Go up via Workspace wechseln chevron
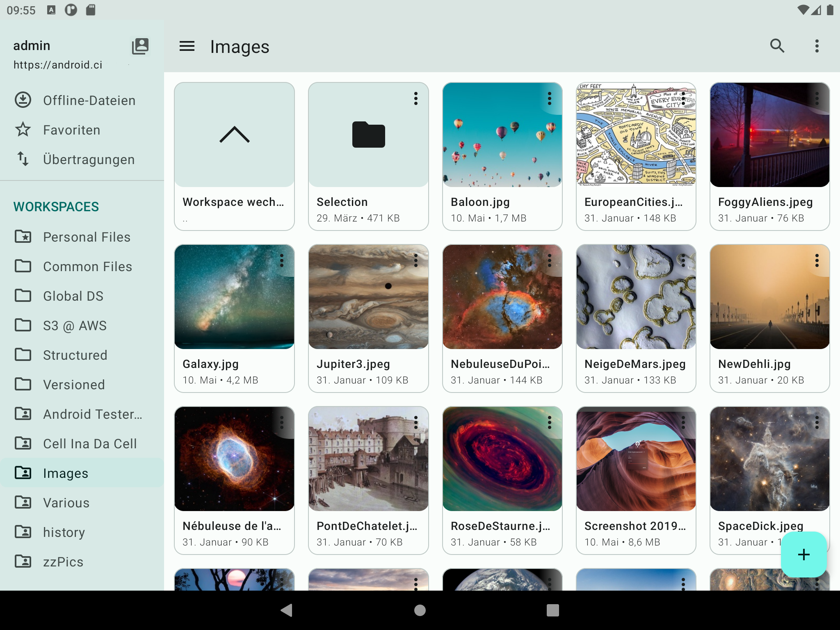Screen dimensions: 840x630 [235, 135]
